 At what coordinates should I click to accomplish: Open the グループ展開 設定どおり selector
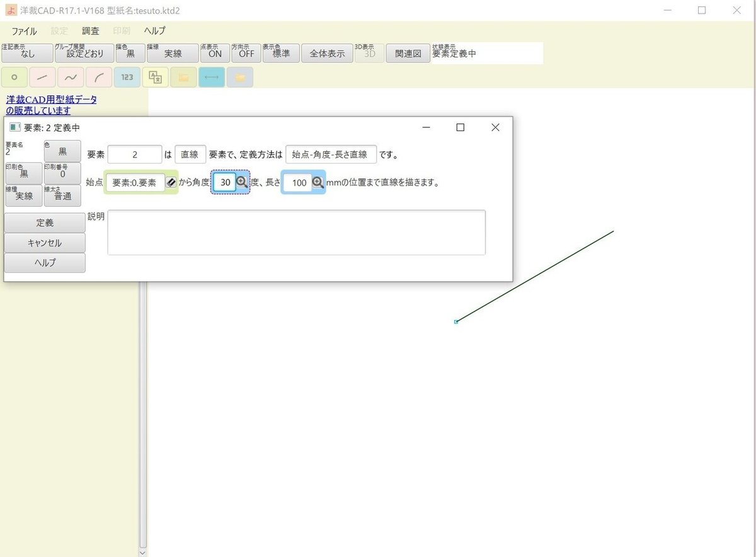click(84, 54)
